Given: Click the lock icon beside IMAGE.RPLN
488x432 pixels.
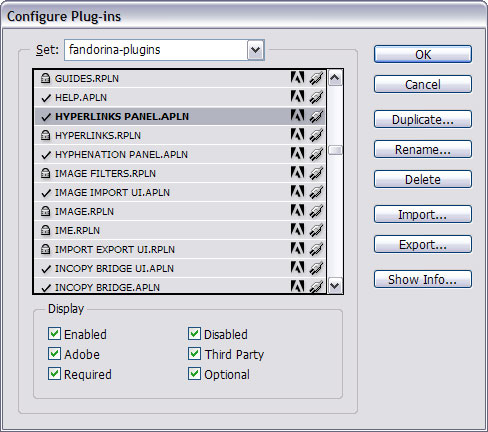Looking at the screenshot, I should coord(45,212).
